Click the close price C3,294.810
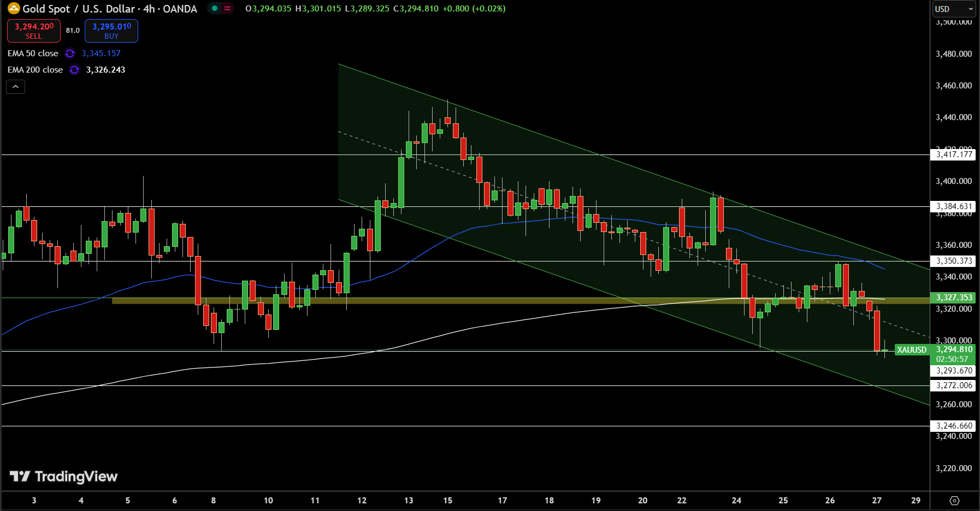The image size is (980, 511). click(416, 9)
